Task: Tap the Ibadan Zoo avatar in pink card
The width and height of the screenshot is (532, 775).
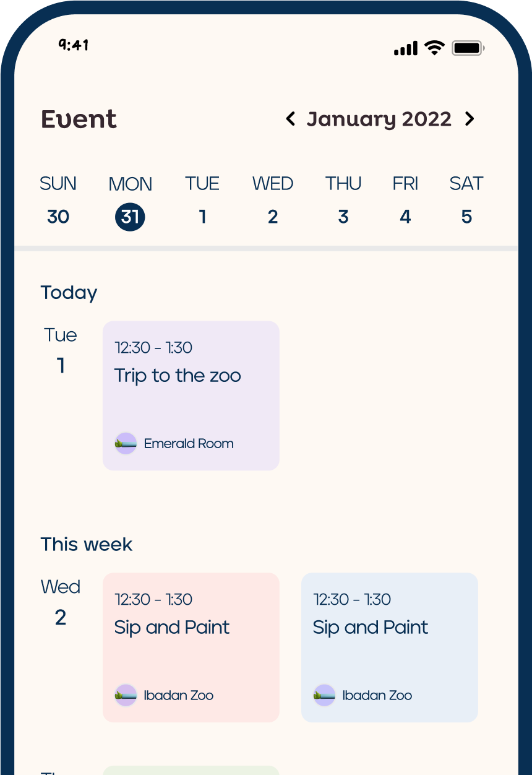Action: [126, 695]
